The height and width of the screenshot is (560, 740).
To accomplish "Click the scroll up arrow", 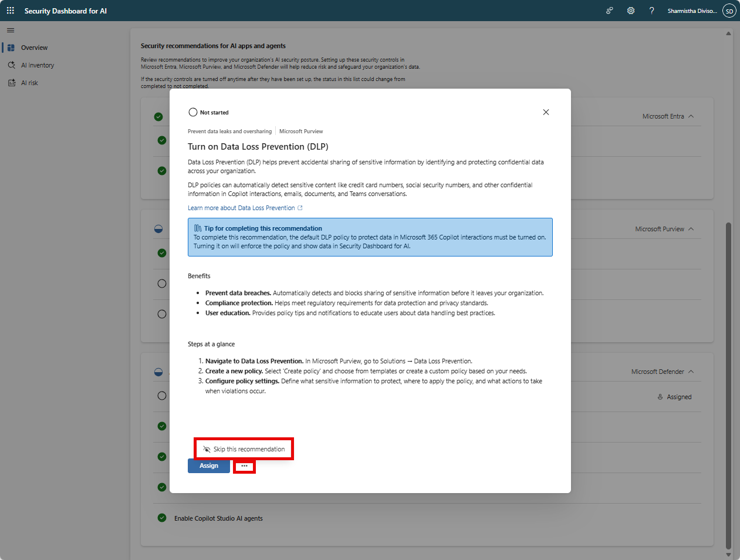I will pos(728,33).
